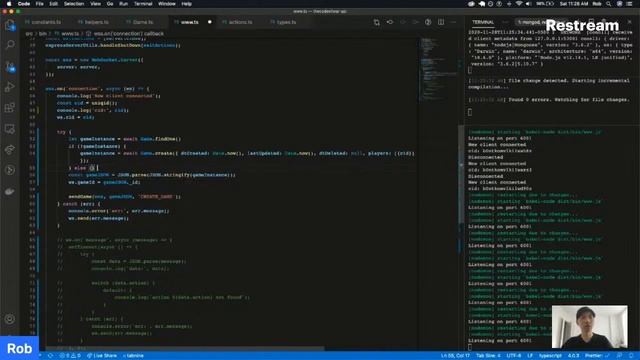
Task: Switch to the types.ts tab
Action: click(x=286, y=22)
